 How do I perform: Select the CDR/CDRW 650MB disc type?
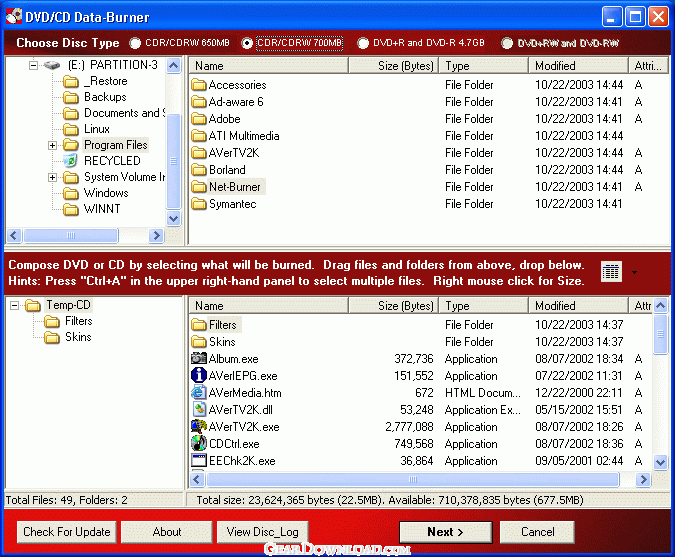coord(135,43)
